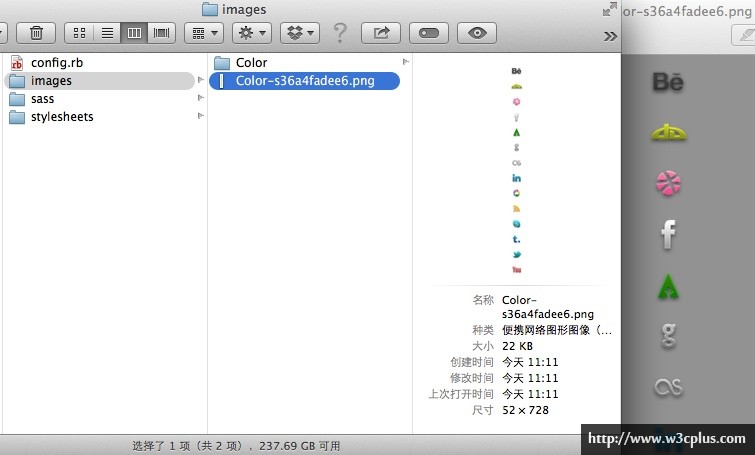The height and width of the screenshot is (455, 755).
Task: Click the sass folder icon
Action: 17,99
